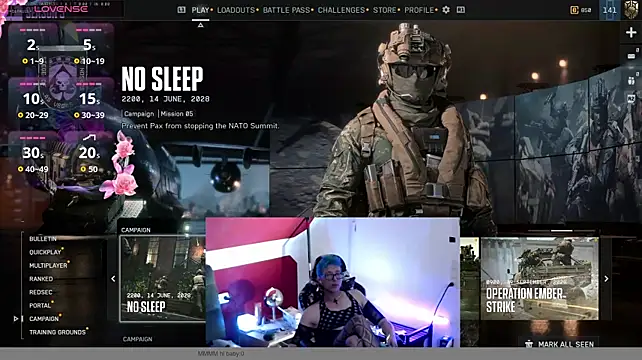Viewport: 642px width, 360px height.
Task: Open MULTIPLAYER from the side menu
Action: 48,265
